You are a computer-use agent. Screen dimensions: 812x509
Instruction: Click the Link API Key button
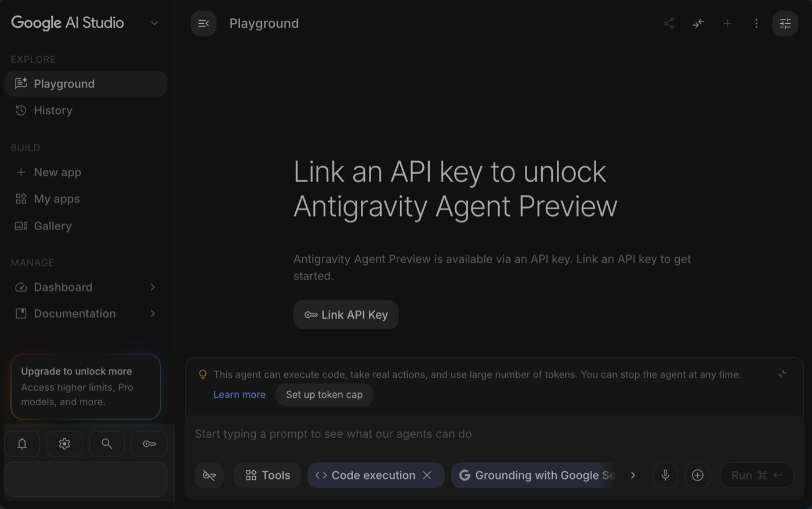pyautogui.click(x=346, y=315)
